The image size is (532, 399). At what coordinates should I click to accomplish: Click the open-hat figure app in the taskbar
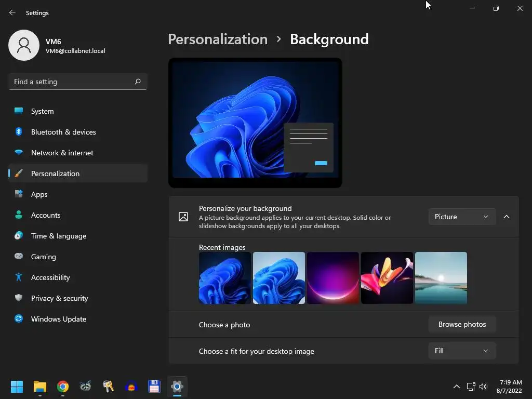[131, 387]
